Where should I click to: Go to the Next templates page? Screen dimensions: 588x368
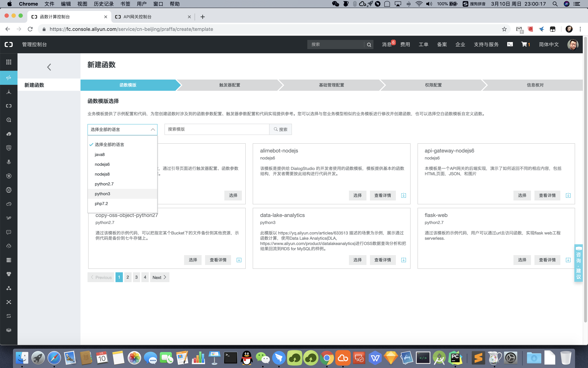pyautogui.click(x=160, y=277)
